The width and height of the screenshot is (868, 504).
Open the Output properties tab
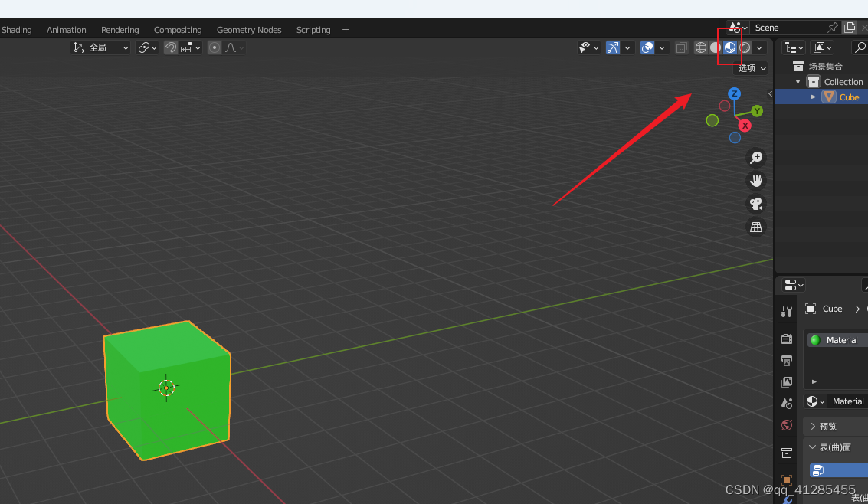tap(787, 361)
